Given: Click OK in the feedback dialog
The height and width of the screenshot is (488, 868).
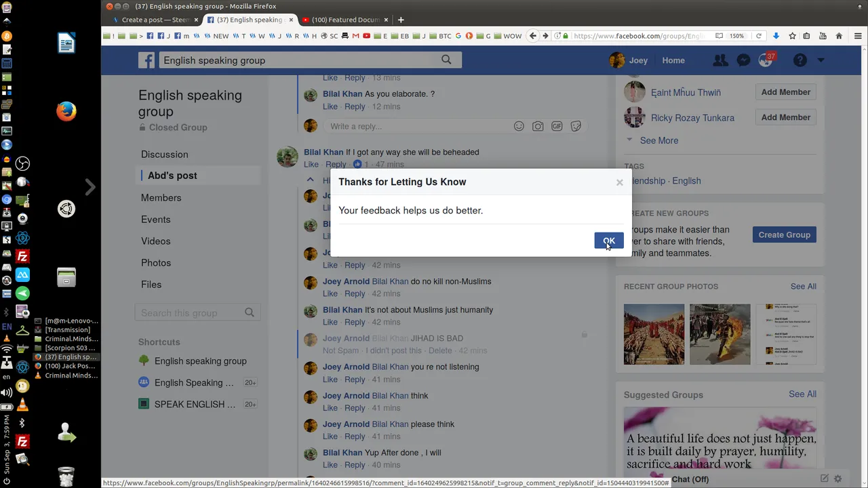Looking at the screenshot, I should coord(608,241).
